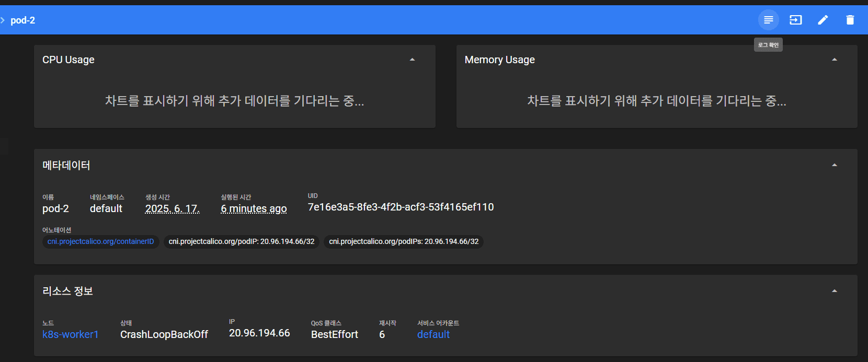Click the cni.projectcalico.org/containerID annotation chip
The height and width of the screenshot is (362, 868).
click(100, 241)
